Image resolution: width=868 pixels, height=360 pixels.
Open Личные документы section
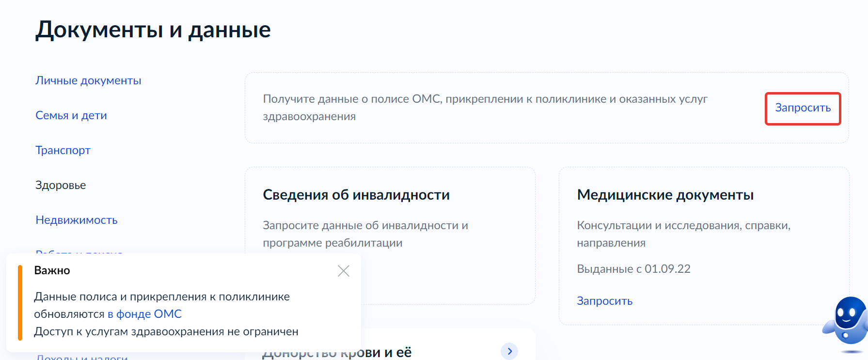(x=88, y=80)
